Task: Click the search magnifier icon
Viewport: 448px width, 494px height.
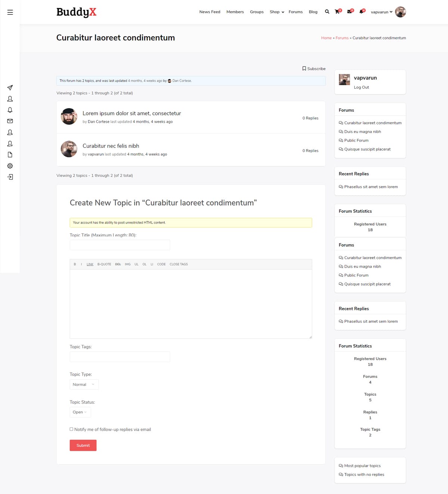Action: click(327, 12)
